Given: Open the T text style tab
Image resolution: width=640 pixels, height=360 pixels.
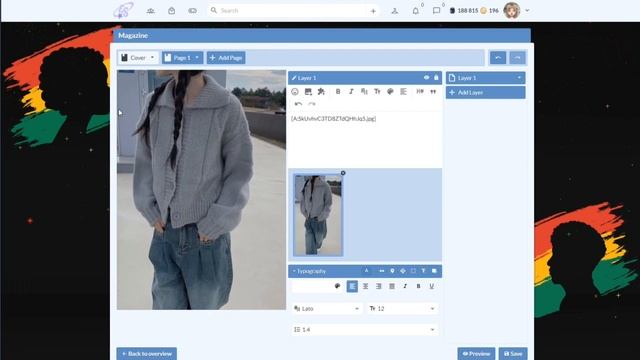Looking at the screenshot, I should pos(423,271).
